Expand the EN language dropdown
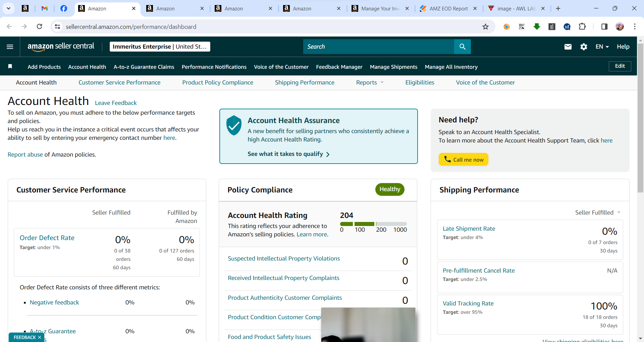 (602, 47)
